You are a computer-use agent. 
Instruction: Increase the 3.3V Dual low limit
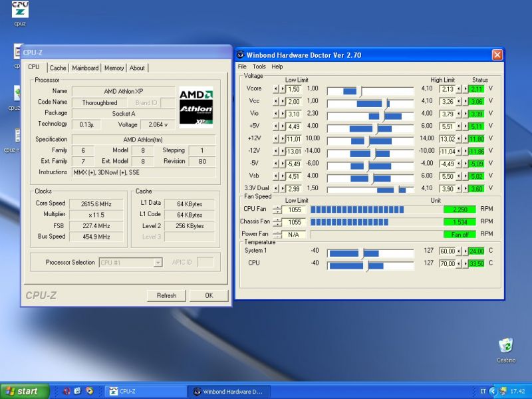283,189
